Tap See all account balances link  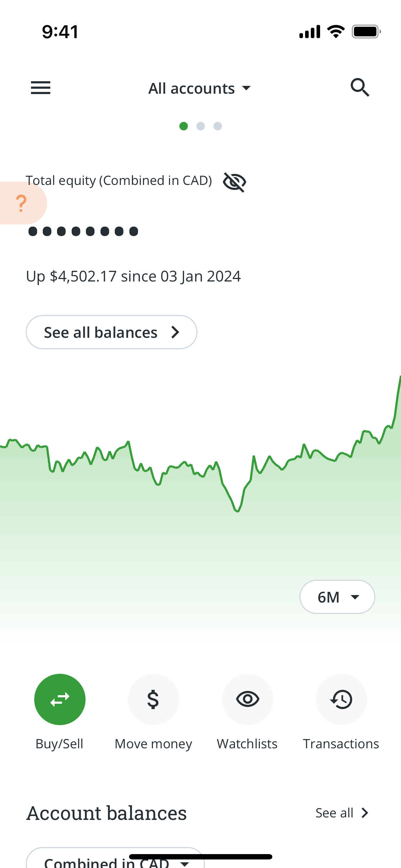[x=341, y=813]
